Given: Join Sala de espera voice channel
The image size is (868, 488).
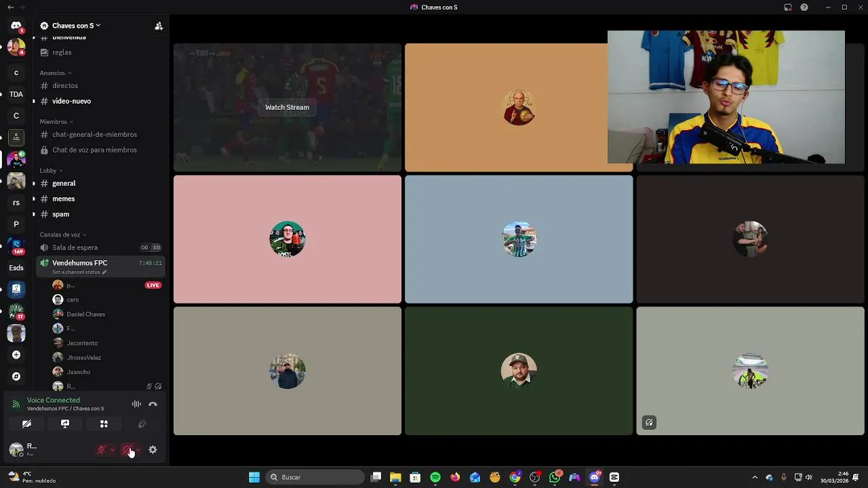Looking at the screenshot, I should (x=100, y=247).
